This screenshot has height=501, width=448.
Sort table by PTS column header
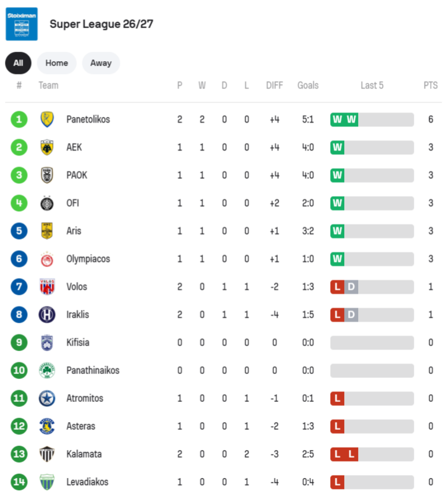(x=431, y=85)
